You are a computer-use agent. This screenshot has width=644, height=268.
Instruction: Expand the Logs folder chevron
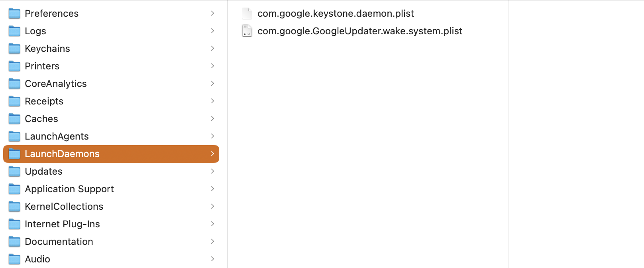(212, 31)
